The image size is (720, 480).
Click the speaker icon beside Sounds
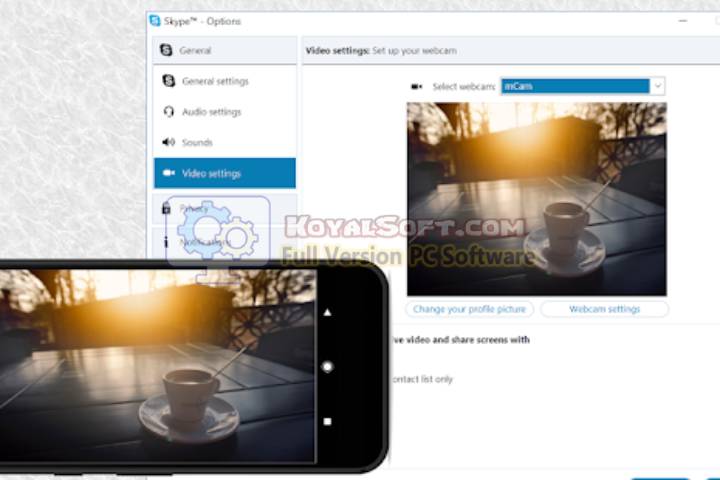coord(169,142)
